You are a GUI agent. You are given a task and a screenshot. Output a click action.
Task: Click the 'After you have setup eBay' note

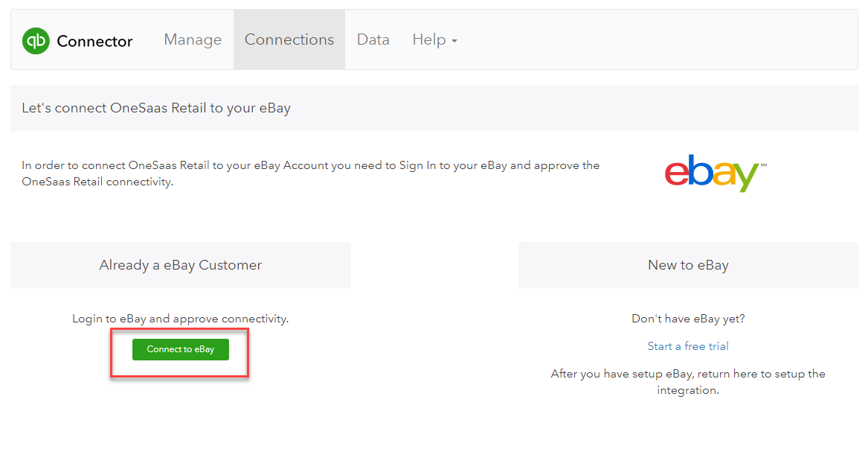(x=688, y=382)
